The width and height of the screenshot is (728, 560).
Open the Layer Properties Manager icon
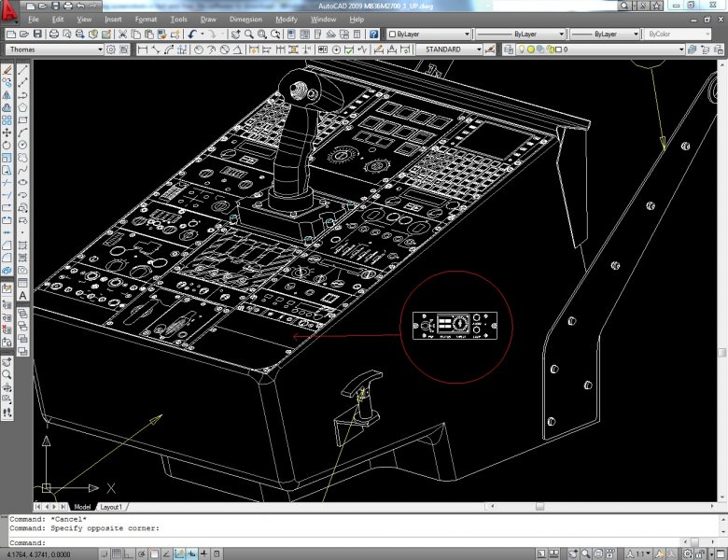click(509, 49)
